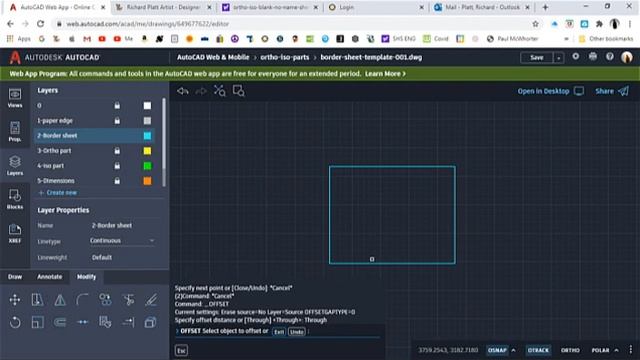Click the Esc button
This screenshot has height=360, width=640.
[x=181, y=350]
